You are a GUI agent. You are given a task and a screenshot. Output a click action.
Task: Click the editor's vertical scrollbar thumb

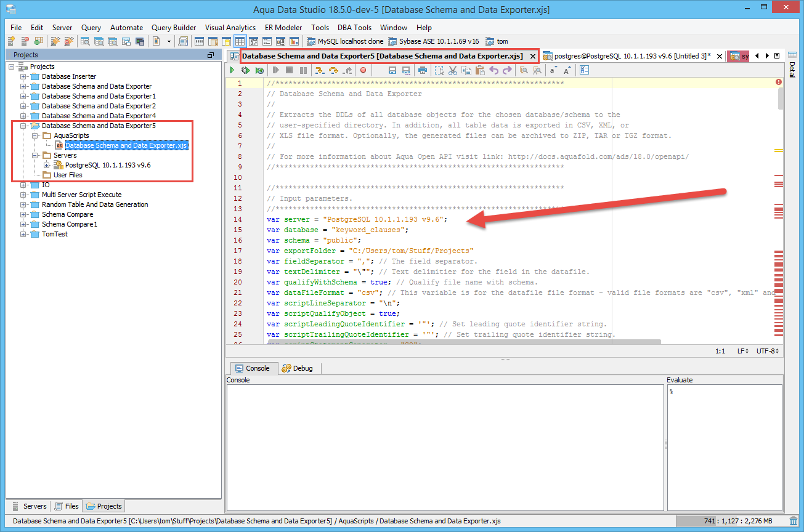(x=781, y=98)
